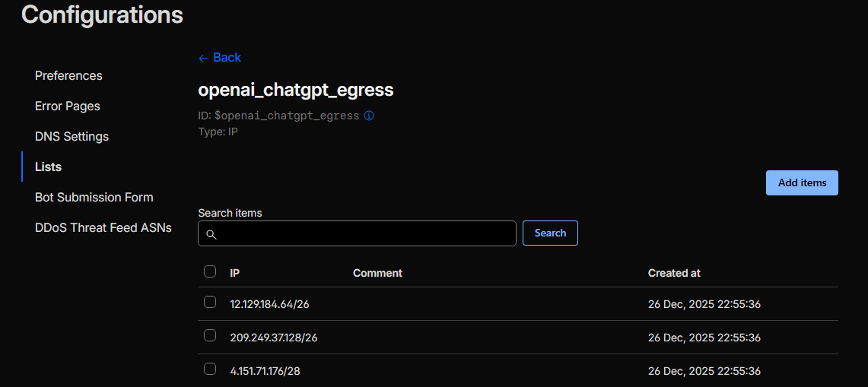Go to DDoS Threat Feed ASNs
Viewport: 868px width, 387px height.
(x=103, y=228)
